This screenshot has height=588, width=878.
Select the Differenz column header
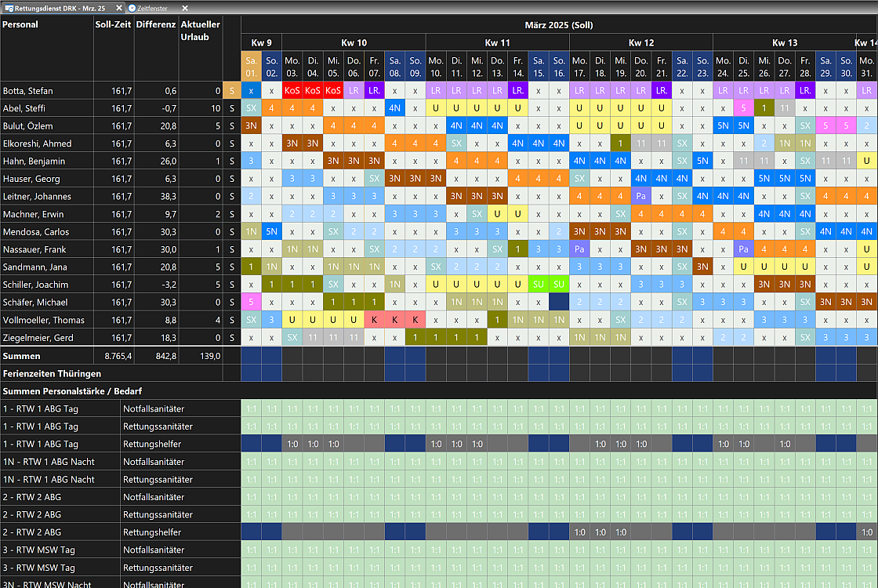155,24
